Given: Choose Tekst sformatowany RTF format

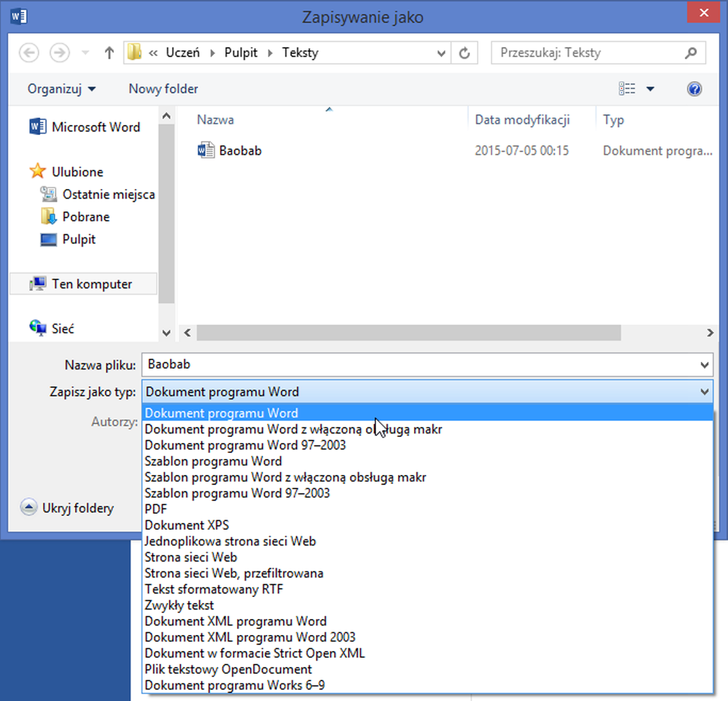Looking at the screenshot, I should (427, 589).
